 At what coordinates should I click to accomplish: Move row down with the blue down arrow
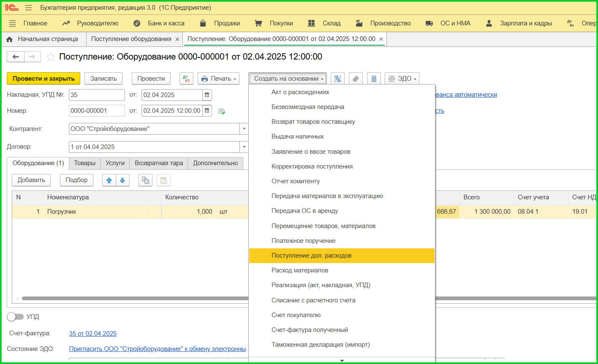[122, 180]
